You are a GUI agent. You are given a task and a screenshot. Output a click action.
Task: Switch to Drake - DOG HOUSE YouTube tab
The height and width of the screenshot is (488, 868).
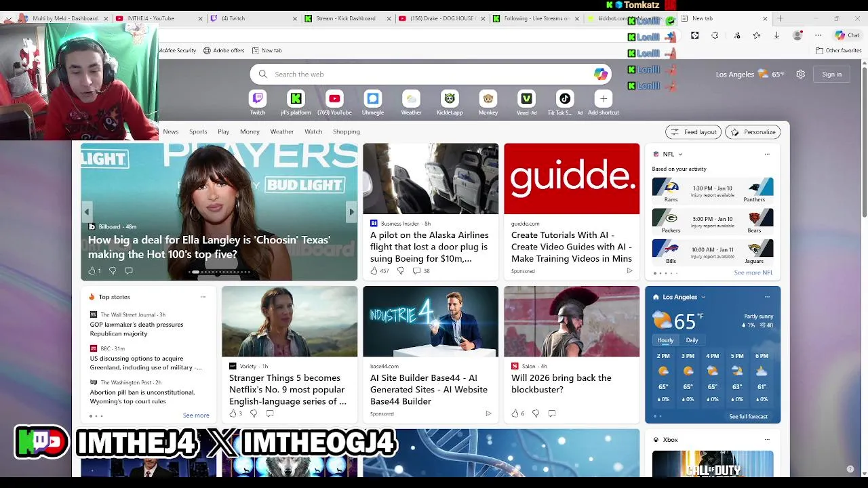tap(441, 18)
